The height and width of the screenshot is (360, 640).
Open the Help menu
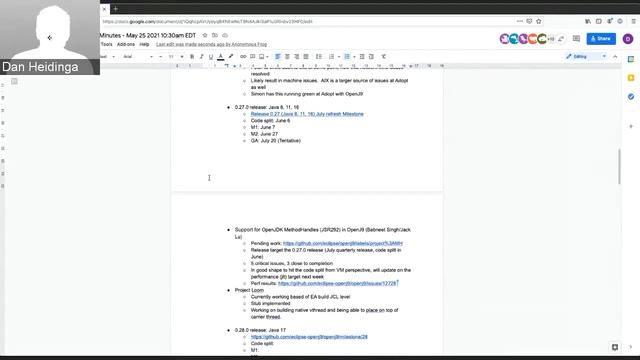pos(144,44)
